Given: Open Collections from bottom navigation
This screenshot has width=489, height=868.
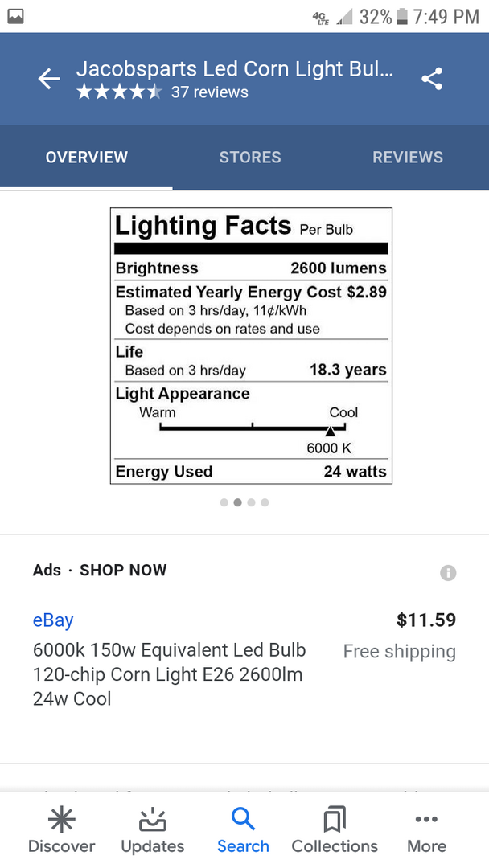Looking at the screenshot, I should point(335,830).
